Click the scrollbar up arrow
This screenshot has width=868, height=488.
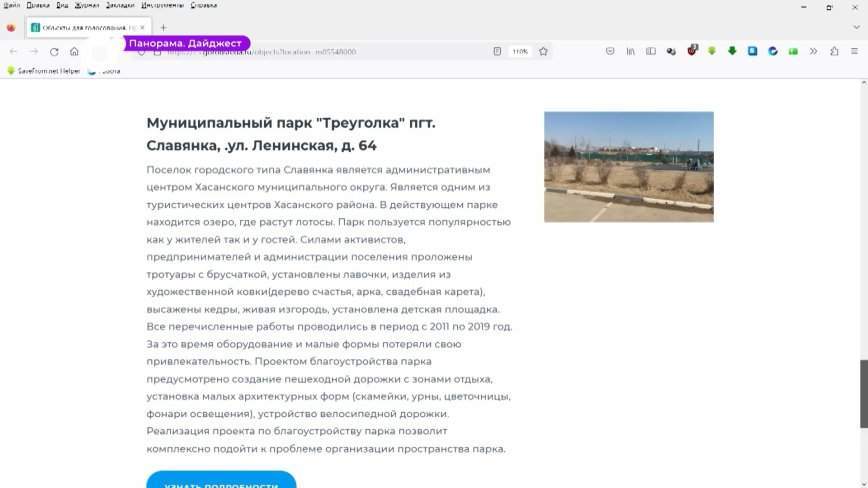point(864,83)
